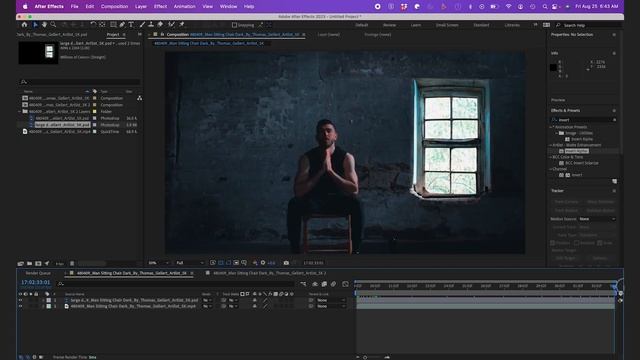The image size is (640, 360).
Task: Select the Brush tool
Action: click(142, 25)
